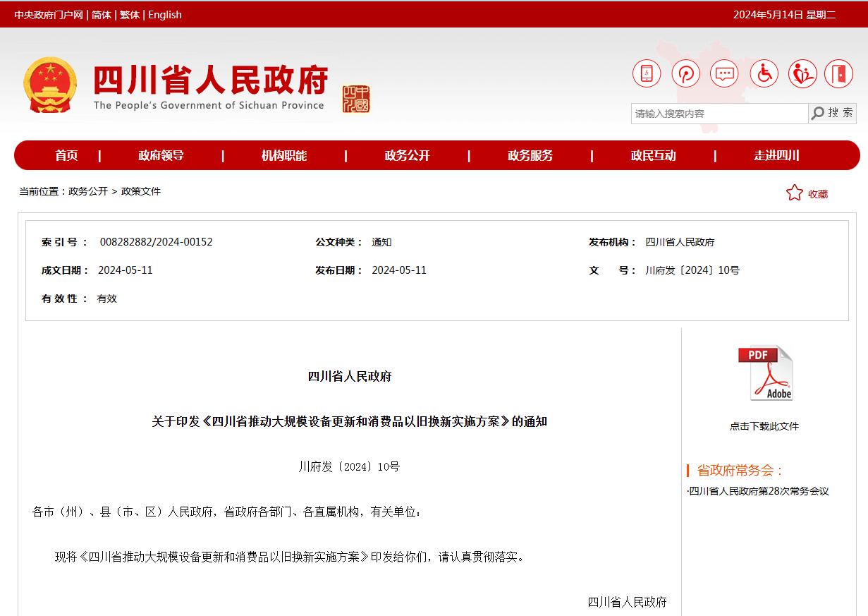This screenshot has width=868, height=616.
Task: Open the 首页 home menu item
Action: (66, 156)
